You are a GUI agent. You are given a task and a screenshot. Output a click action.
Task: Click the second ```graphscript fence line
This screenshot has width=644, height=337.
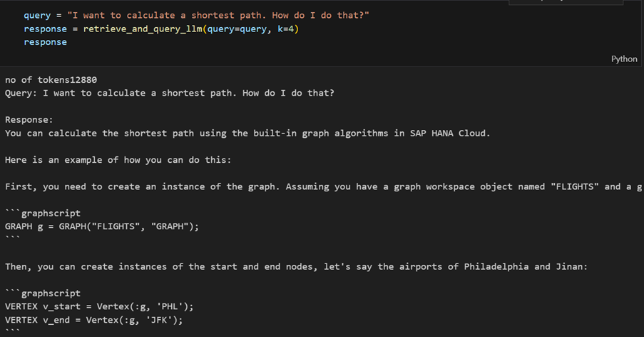click(x=43, y=293)
